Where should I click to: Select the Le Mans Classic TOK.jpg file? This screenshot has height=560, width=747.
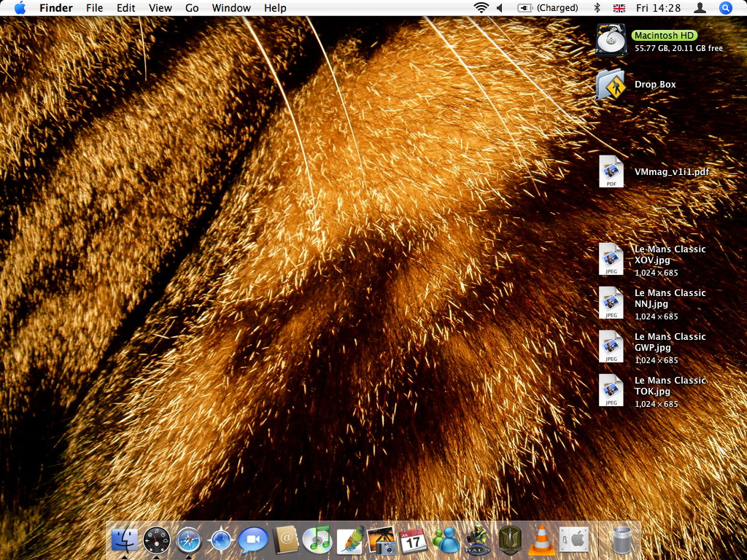[x=611, y=391]
